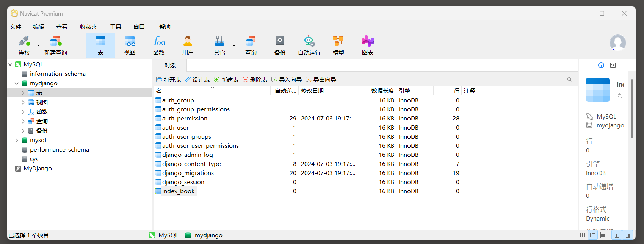Open the 连接 dropdown arrow
This screenshot has height=244, width=644.
pos(39,45)
